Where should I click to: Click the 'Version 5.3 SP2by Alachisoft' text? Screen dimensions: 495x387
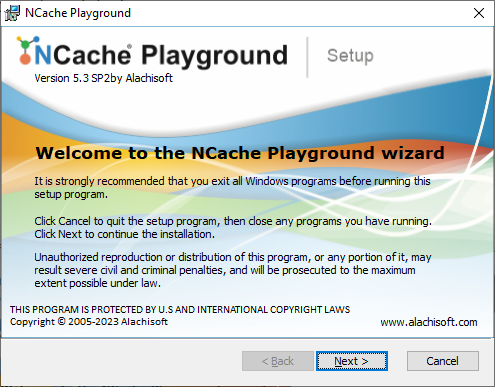click(103, 78)
